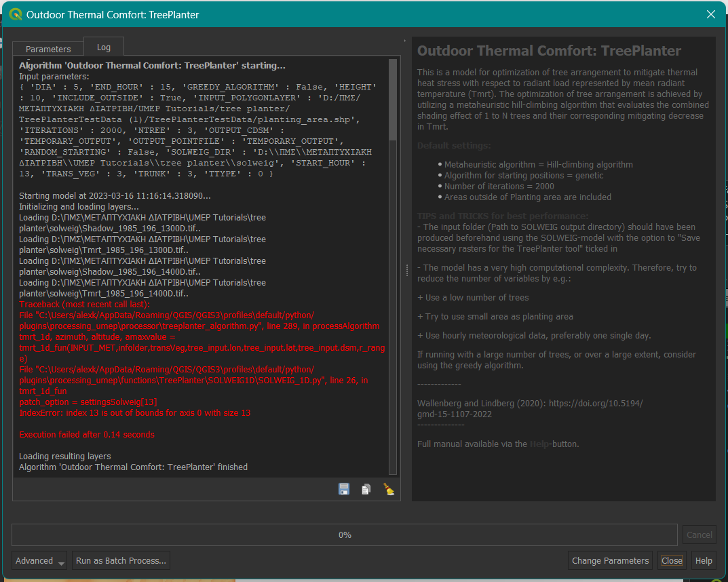Viewport: 728px width, 582px height.
Task: Click '+ Use a low number of trees' tip
Action: [473, 298]
